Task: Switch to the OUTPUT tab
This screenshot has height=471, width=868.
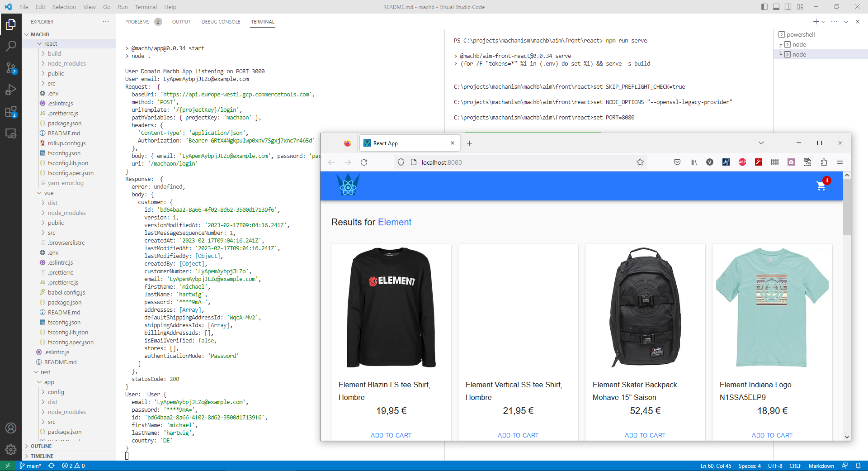Action: click(181, 22)
